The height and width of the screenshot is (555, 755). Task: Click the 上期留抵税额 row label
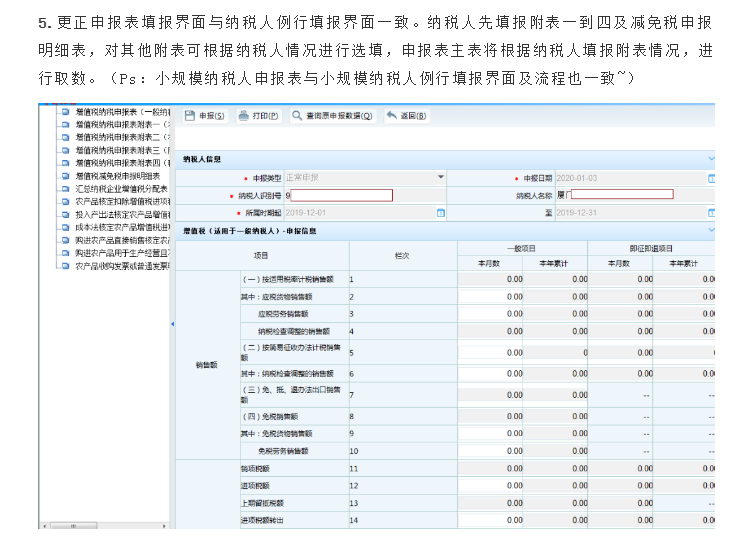coord(262,503)
